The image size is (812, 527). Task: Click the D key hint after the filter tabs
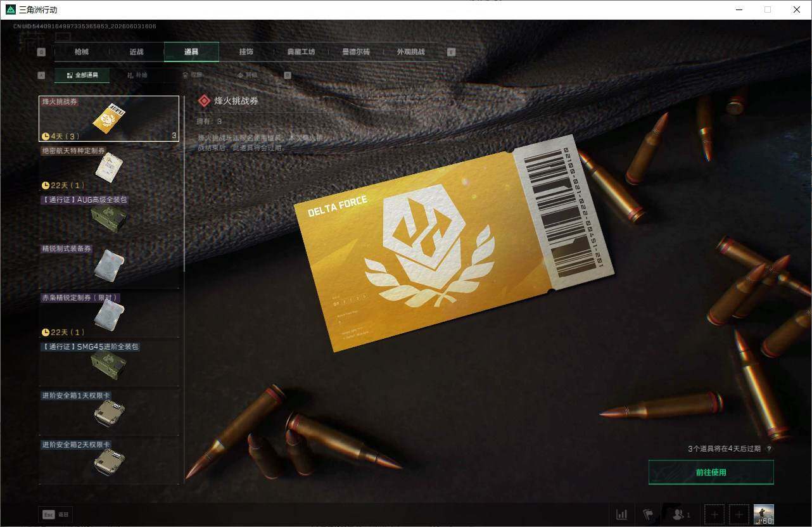click(x=288, y=75)
